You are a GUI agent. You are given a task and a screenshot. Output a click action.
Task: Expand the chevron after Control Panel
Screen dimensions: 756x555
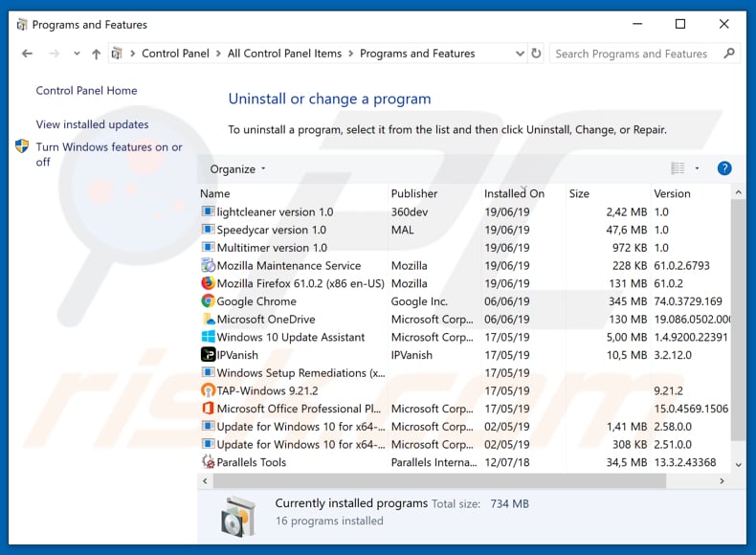pyautogui.click(x=218, y=54)
